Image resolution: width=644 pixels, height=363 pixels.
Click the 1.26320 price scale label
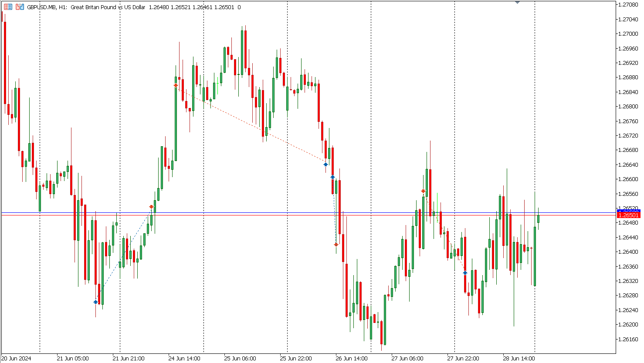(629, 281)
